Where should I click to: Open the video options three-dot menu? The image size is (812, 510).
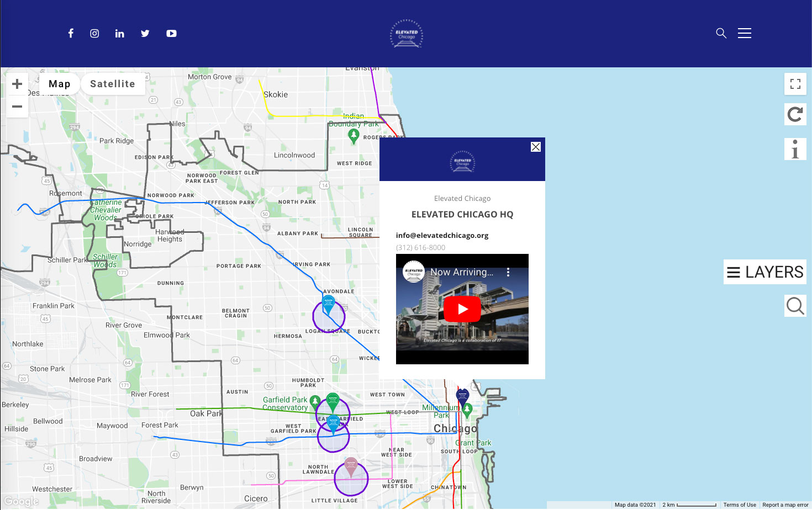(x=508, y=272)
